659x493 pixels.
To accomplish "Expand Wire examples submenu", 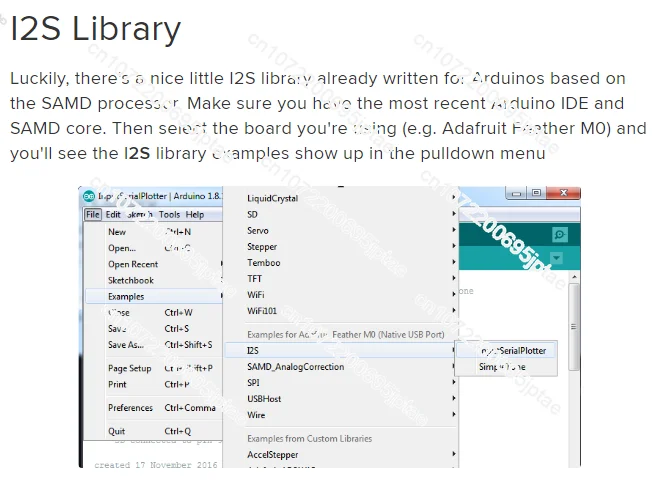I will (340, 415).
